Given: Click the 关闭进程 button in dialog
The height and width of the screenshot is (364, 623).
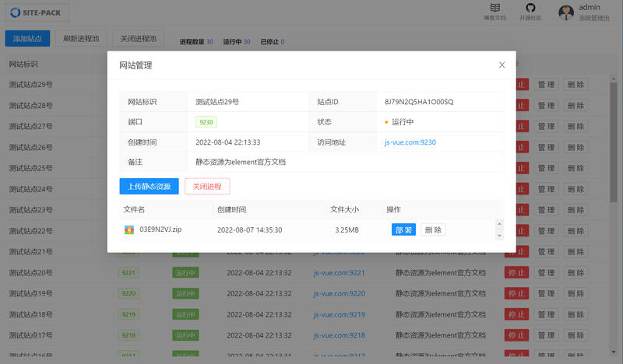Looking at the screenshot, I should (x=207, y=186).
